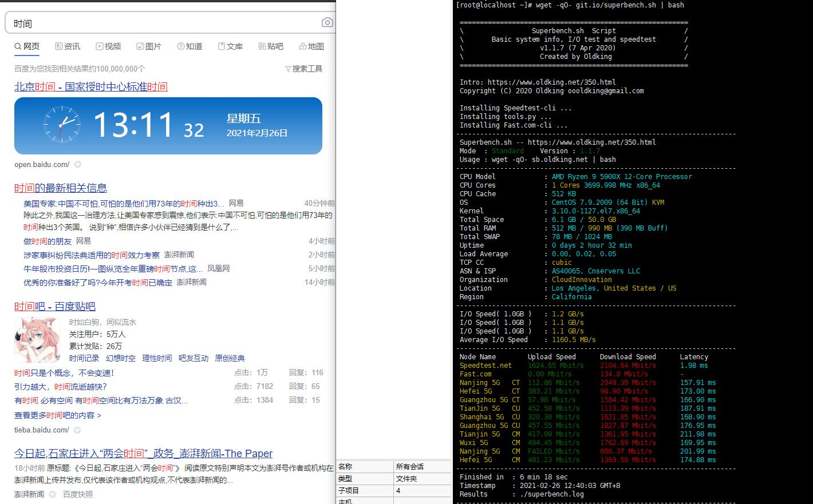Open 北京时间 国家授时中心标准时间 link

[91, 87]
